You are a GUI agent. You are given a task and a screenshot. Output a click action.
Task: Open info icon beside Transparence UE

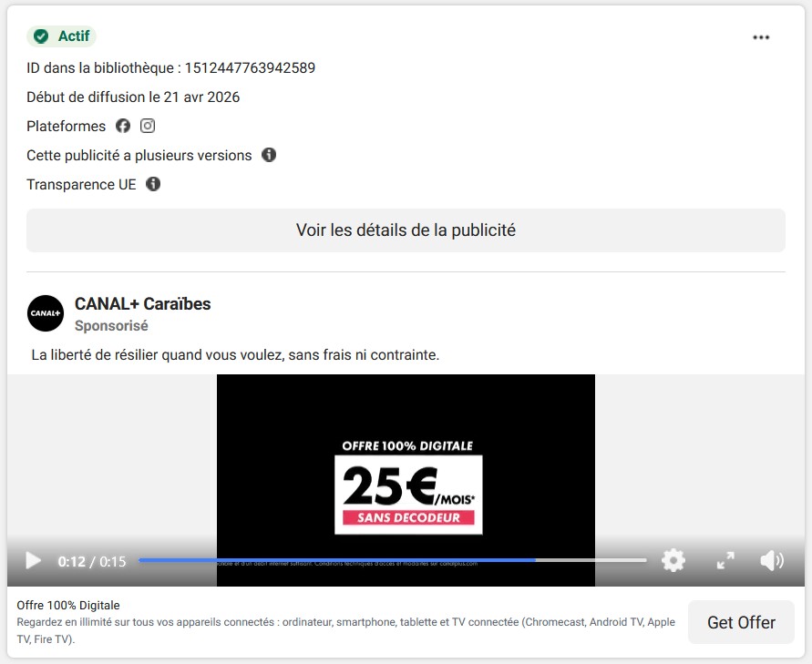click(x=153, y=184)
